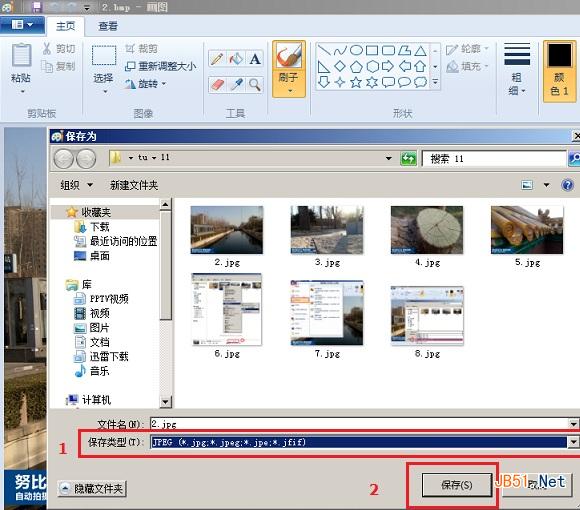Image resolution: width=580 pixels, height=510 pixels.
Task: Choose the Triangle shape
Action: (420, 51)
